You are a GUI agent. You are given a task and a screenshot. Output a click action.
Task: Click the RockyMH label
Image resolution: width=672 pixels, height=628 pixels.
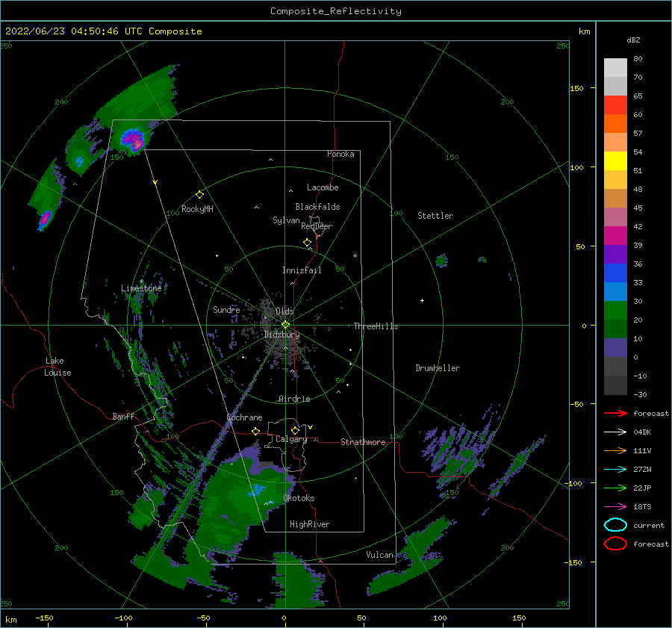pos(197,209)
